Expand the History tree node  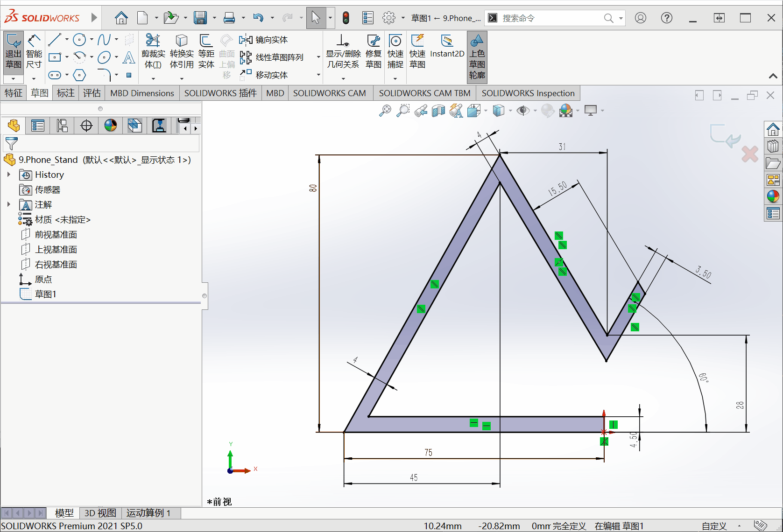(8, 175)
